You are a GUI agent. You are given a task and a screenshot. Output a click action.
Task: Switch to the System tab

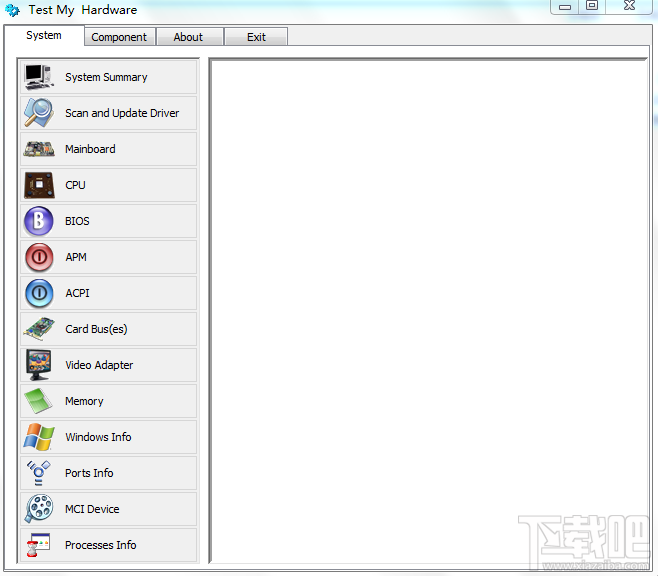(44, 35)
